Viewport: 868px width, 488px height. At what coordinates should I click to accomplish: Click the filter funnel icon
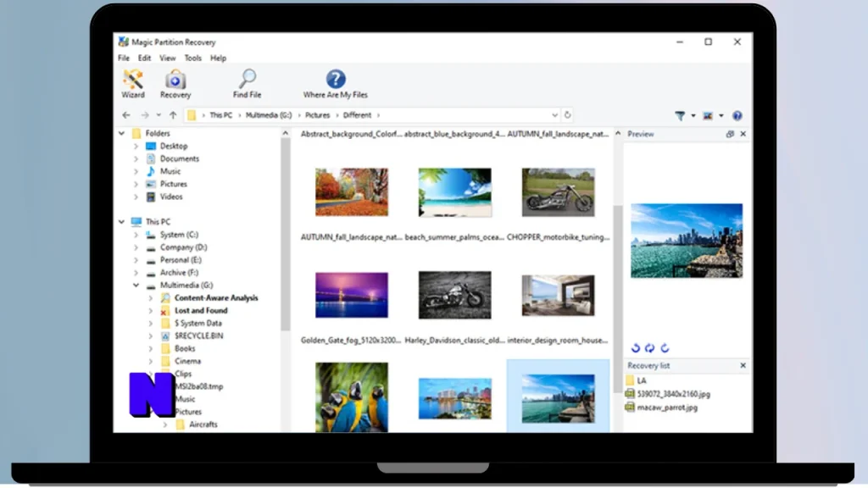click(680, 115)
